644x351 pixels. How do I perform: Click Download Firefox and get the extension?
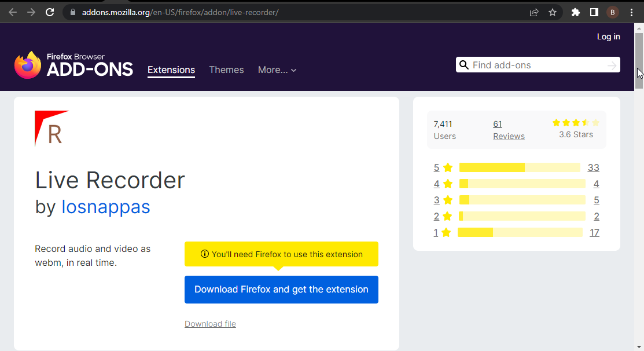(281, 290)
